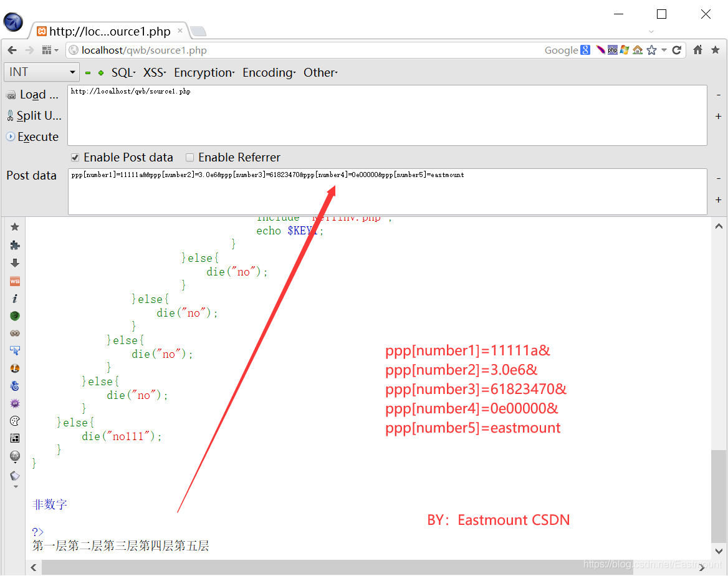Click scroll down arrow on page scrollbar

719,552
